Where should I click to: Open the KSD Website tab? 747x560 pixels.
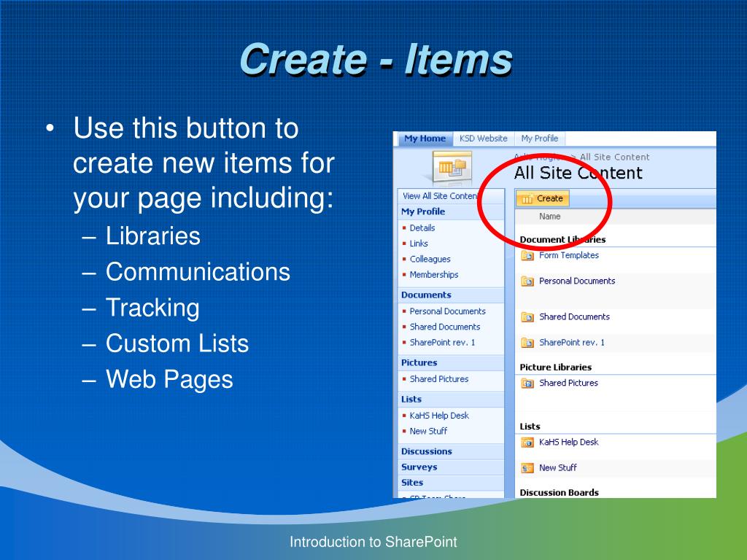click(x=483, y=139)
